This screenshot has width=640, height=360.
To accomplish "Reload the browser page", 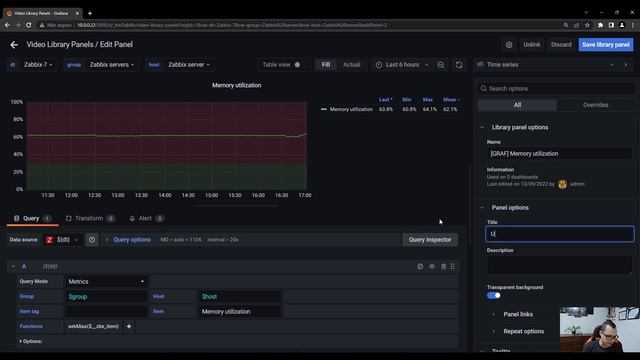I will pos(28,25).
